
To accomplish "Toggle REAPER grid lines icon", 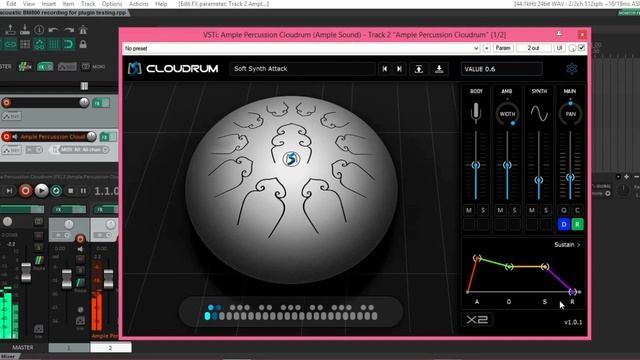I will (53, 44).
